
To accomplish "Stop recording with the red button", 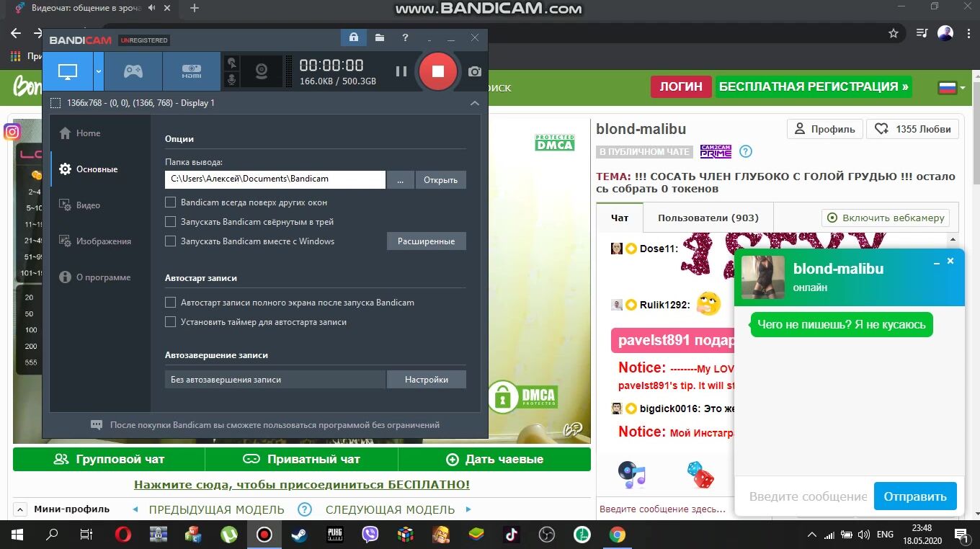I will point(437,71).
